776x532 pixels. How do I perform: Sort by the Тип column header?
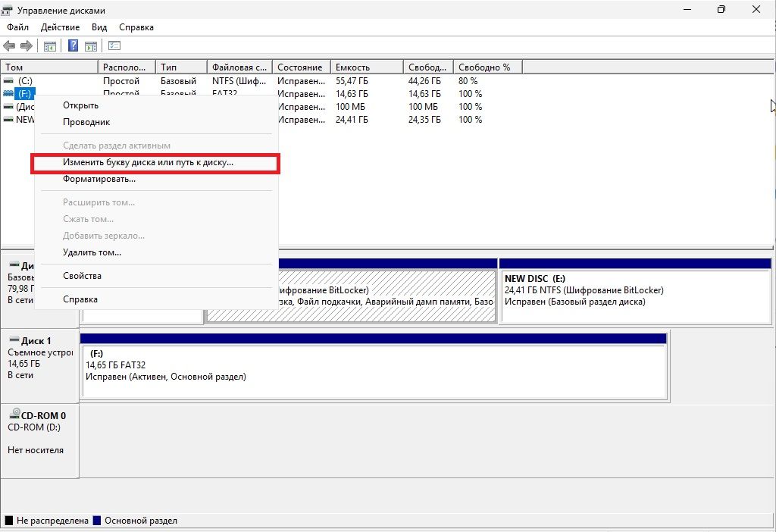pos(182,67)
